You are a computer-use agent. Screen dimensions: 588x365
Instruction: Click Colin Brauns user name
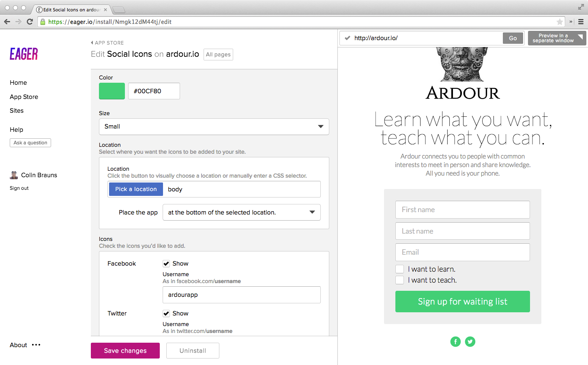coord(39,175)
